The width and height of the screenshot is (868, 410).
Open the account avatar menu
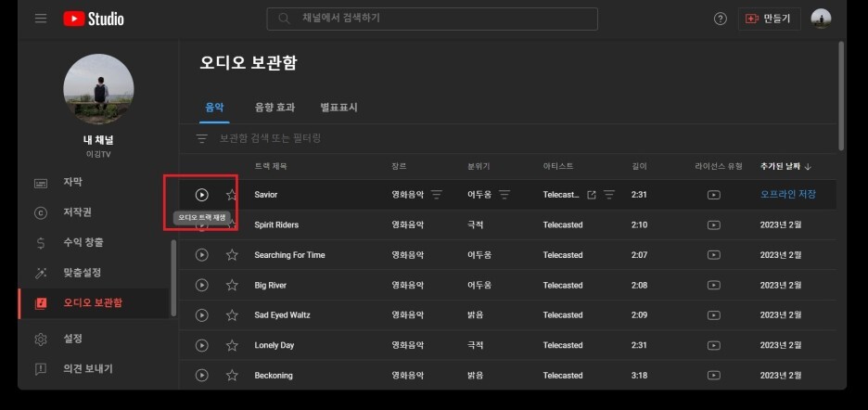[821, 19]
